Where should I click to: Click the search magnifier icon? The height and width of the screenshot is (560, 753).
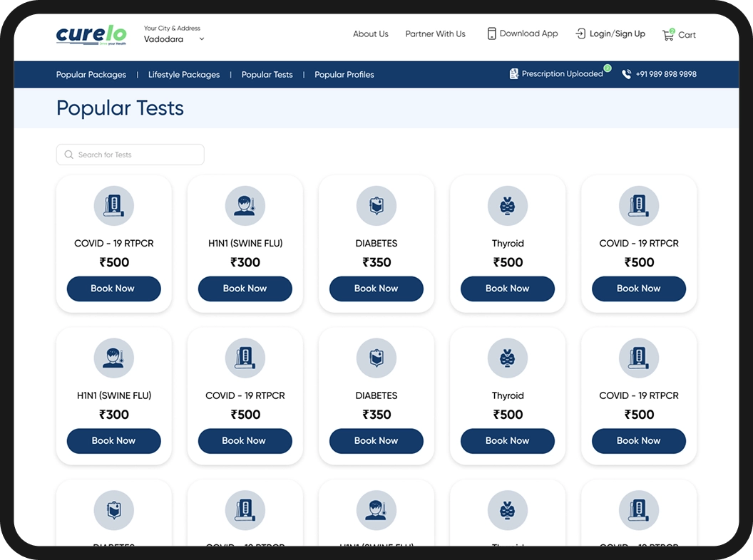(68, 155)
